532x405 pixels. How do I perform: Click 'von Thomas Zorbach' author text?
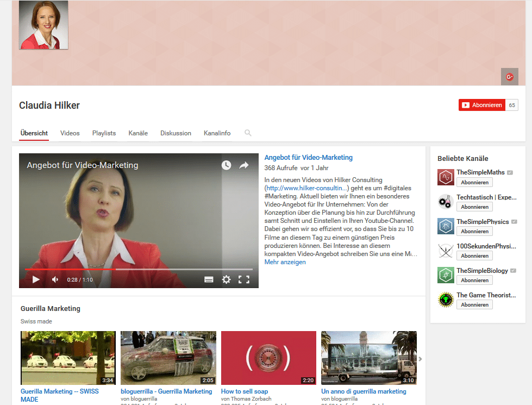point(246,399)
